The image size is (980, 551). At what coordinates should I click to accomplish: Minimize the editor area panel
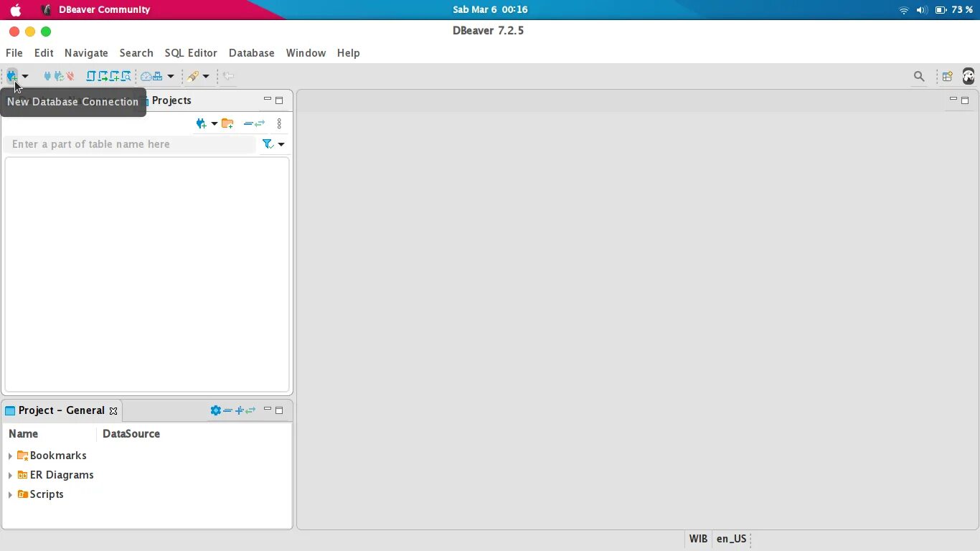(x=953, y=100)
